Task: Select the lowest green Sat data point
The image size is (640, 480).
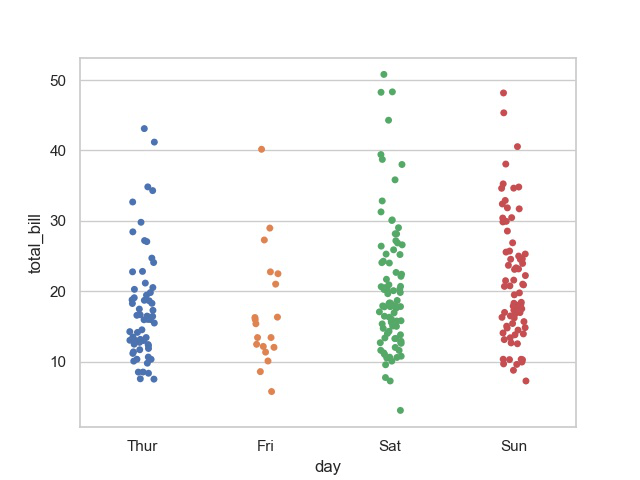Action: tap(400, 410)
